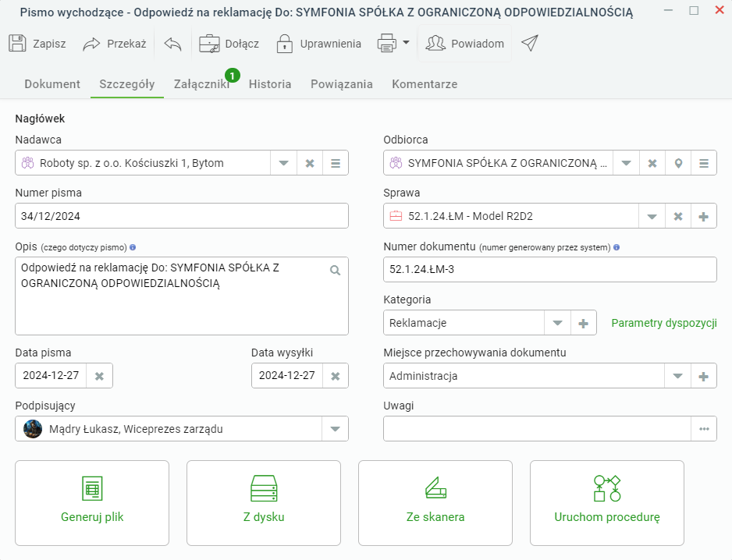
Task: Add new storage place with plus icon
Action: click(704, 376)
